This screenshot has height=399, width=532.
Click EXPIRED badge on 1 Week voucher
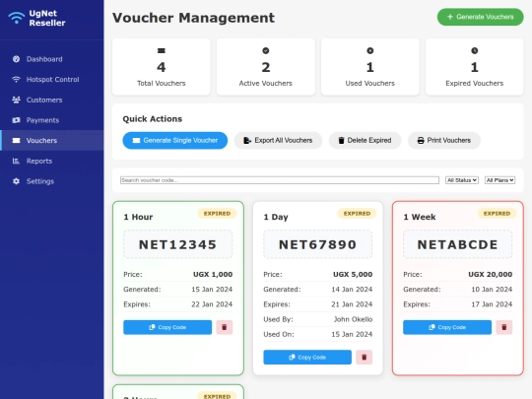[497, 214]
